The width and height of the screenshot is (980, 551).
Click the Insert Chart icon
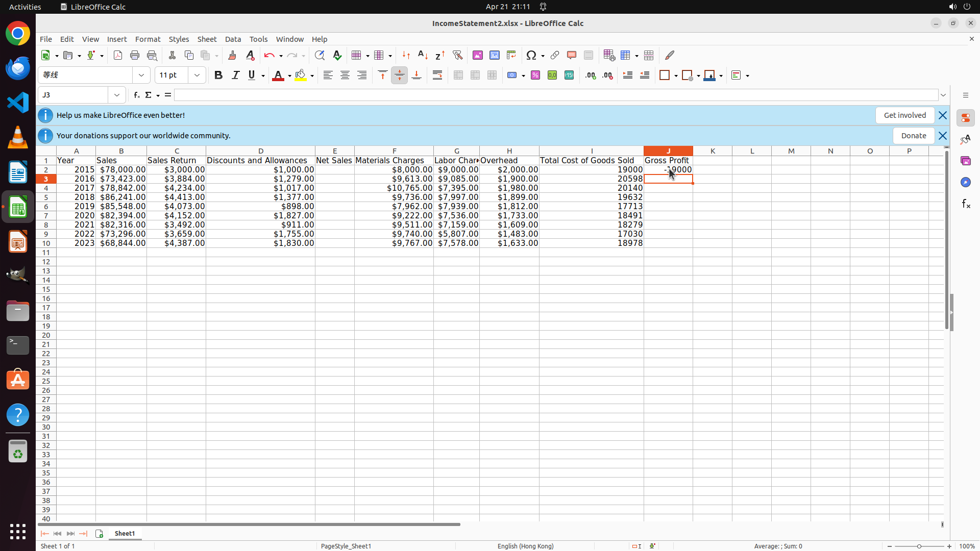click(494, 55)
